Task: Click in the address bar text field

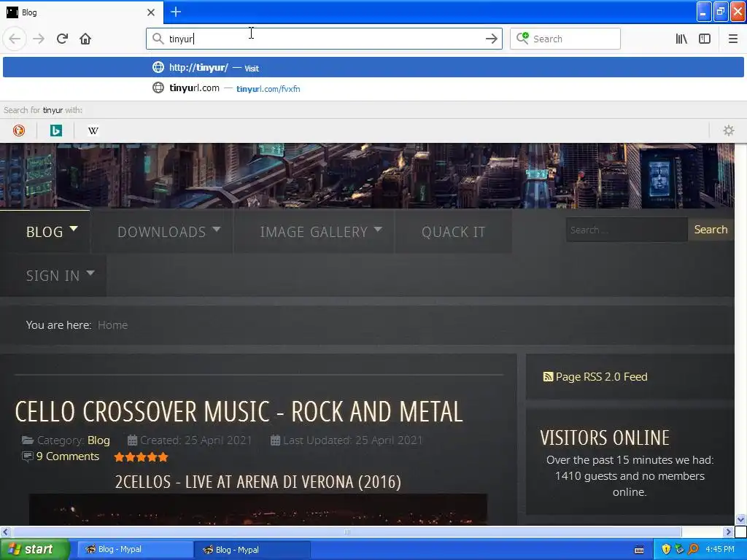Action: (x=324, y=39)
